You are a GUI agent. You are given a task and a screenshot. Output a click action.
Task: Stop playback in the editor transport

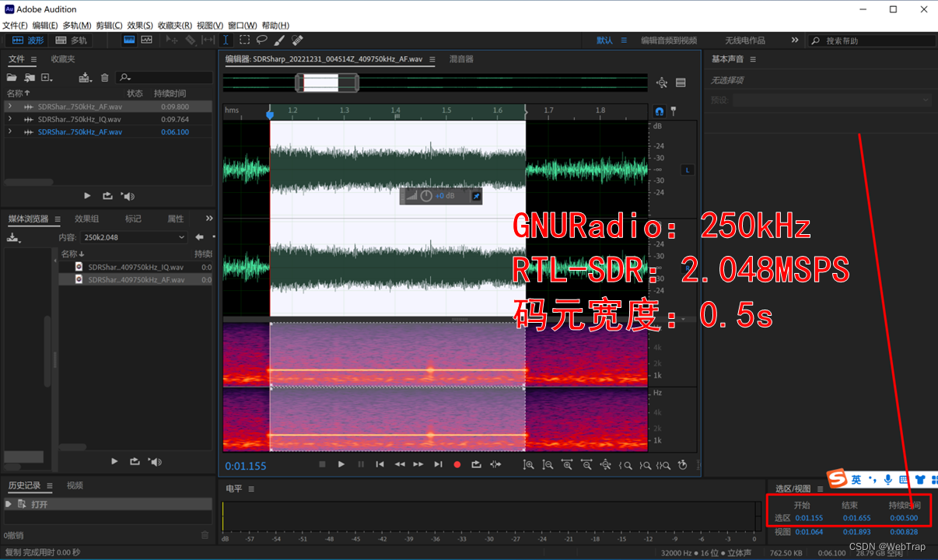pyautogui.click(x=322, y=464)
